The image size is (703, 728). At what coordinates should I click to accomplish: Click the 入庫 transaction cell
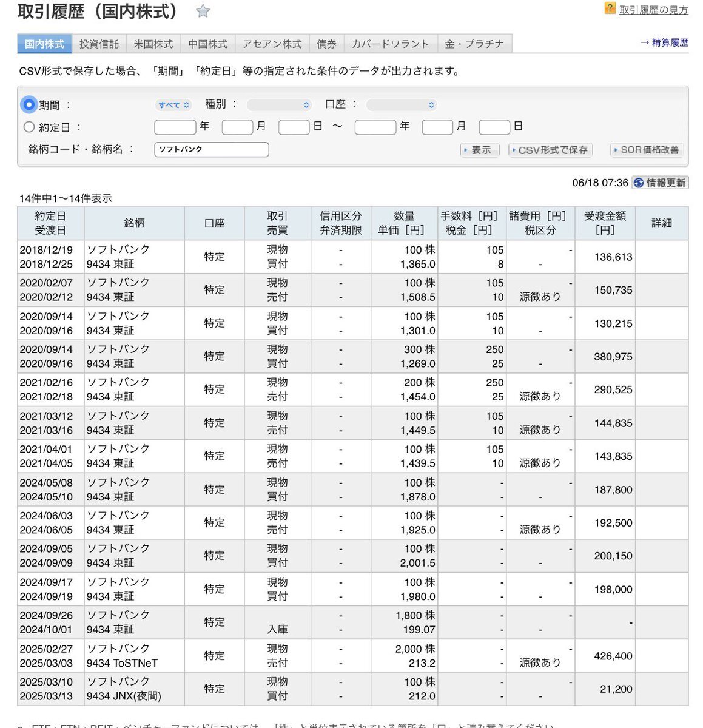277,622
